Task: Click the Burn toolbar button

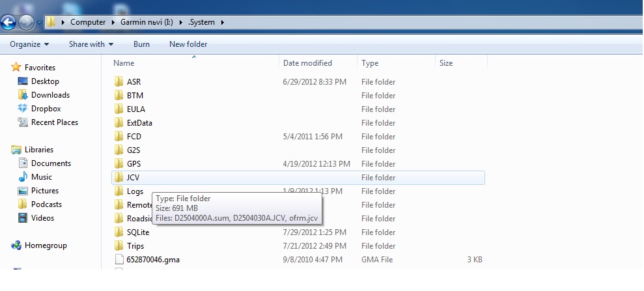Action: tap(141, 44)
